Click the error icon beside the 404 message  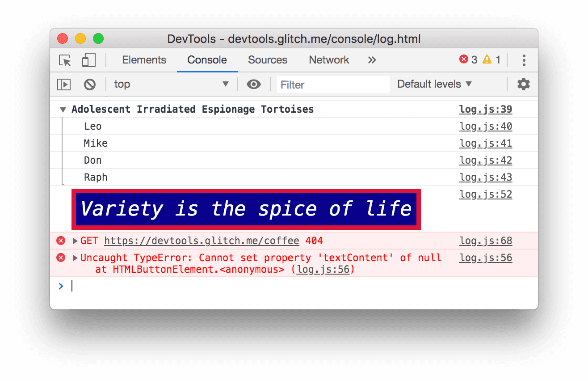pyautogui.click(x=61, y=241)
